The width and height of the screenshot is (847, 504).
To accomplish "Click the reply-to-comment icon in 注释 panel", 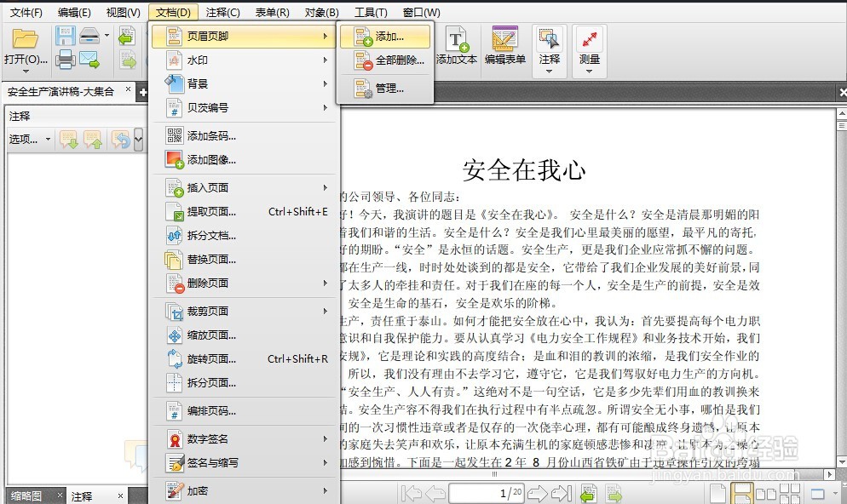I will pos(119,139).
